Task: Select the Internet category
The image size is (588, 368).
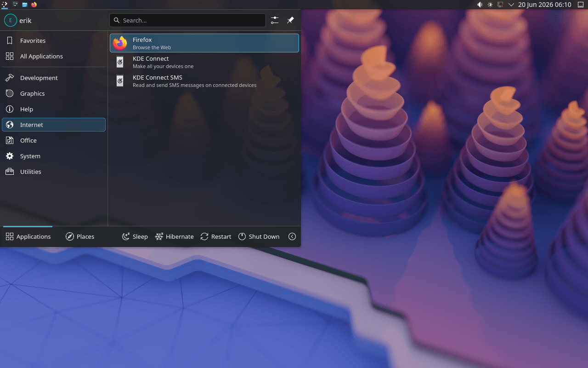Action: pyautogui.click(x=54, y=125)
